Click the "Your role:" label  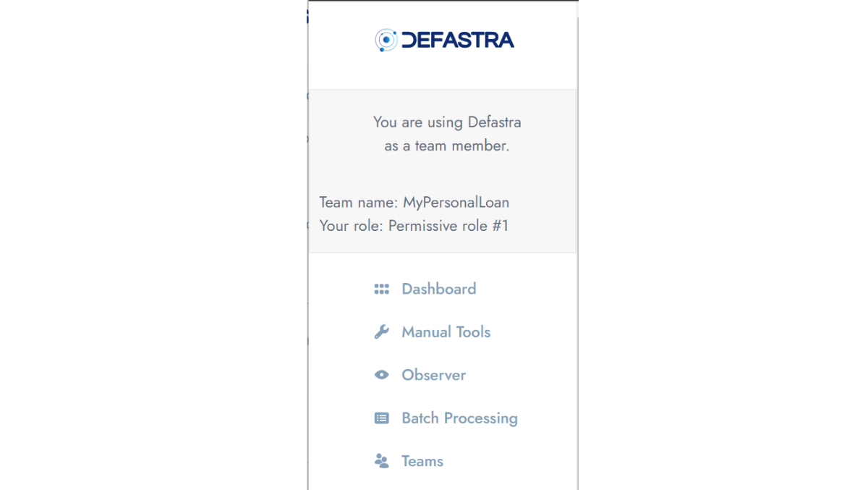(352, 226)
